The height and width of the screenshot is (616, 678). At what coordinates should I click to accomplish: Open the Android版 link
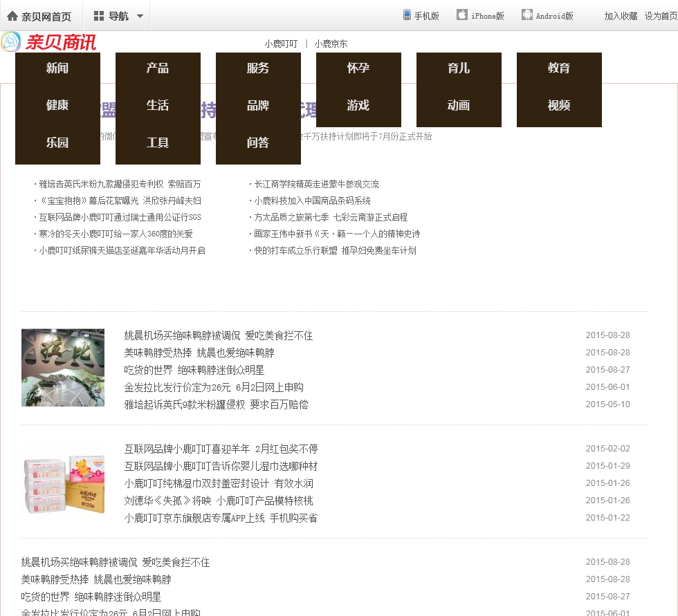(x=554, y=17)
